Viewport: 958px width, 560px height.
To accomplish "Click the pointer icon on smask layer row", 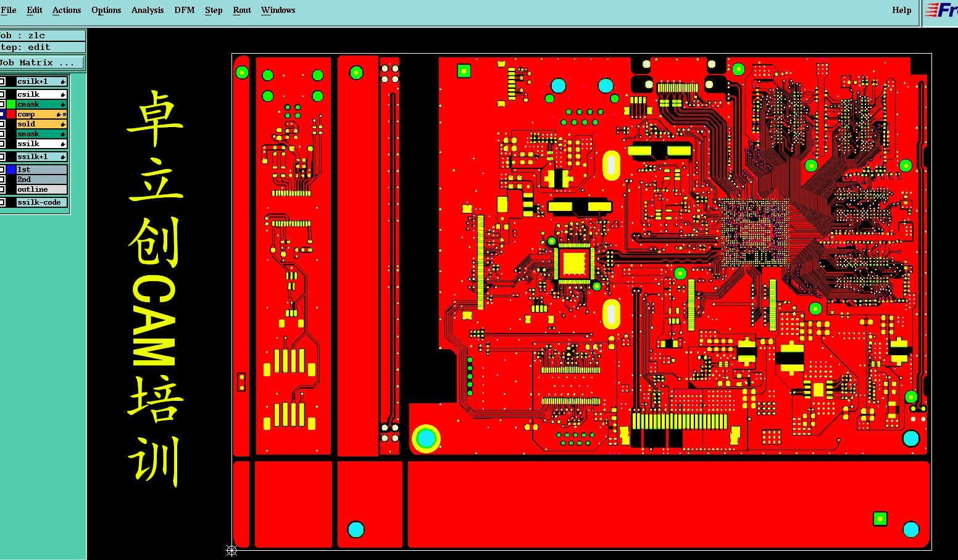I will (63, 134).
